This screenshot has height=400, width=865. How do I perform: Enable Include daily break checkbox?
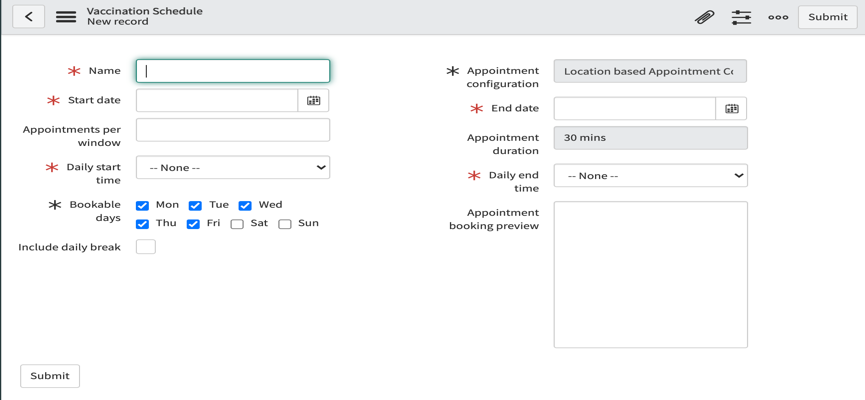(146, 247)
